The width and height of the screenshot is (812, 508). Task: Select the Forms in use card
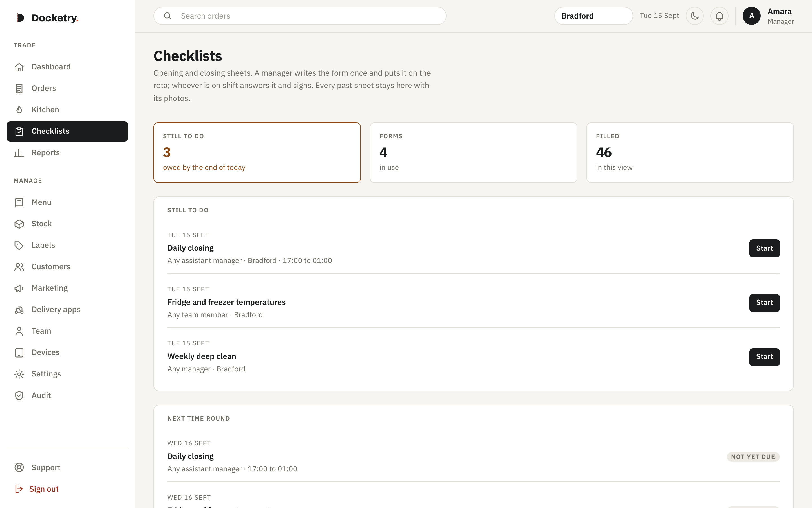point(473,152)
